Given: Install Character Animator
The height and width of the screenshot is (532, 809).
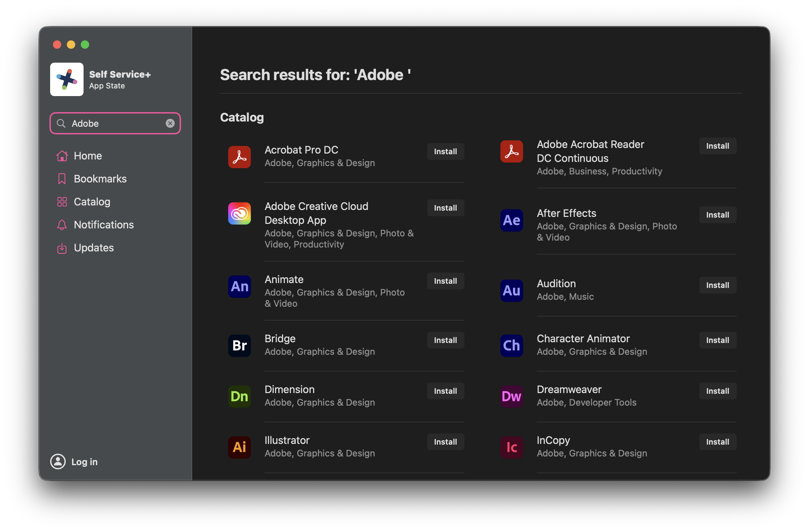Looking at the screenshot, I should pyautogui.click(x=717, y=340).
